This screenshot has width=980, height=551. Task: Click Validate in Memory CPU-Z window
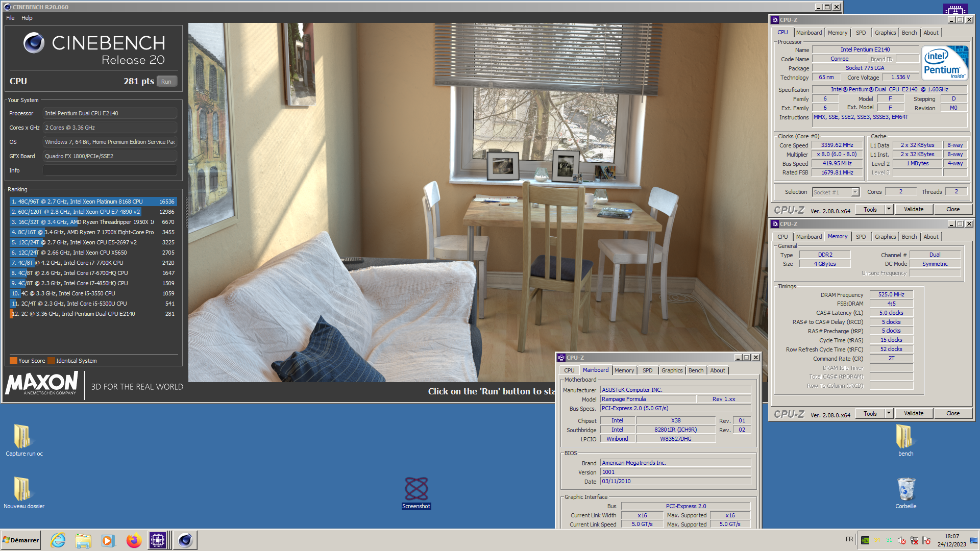point(914,413)
